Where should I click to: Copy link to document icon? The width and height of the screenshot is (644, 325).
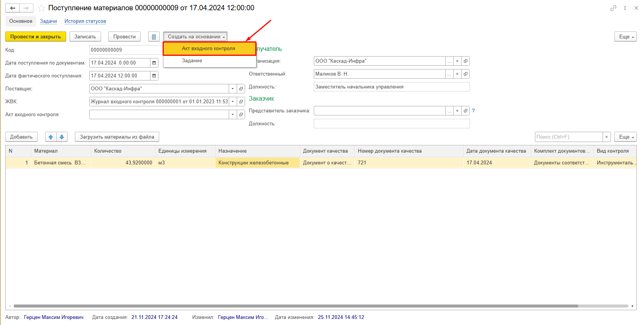click(613, 8)
